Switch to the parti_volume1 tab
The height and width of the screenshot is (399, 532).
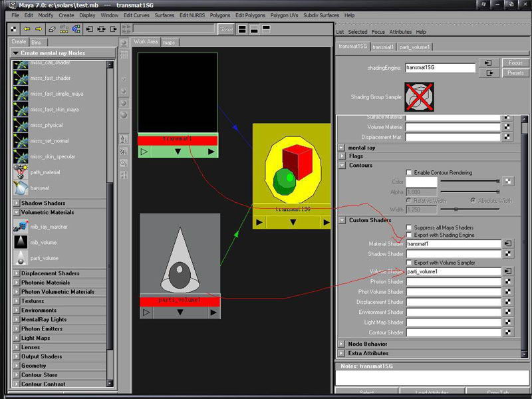point(416,47)
